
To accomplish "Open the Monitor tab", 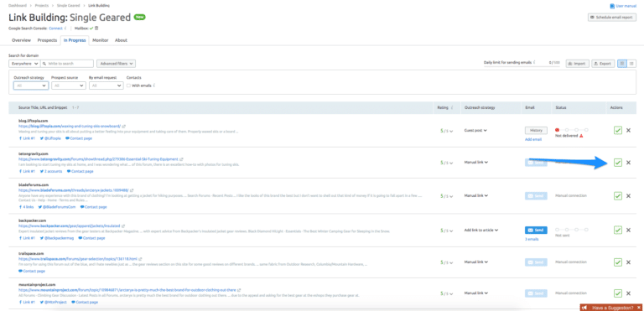I will (x=101, y=40).
